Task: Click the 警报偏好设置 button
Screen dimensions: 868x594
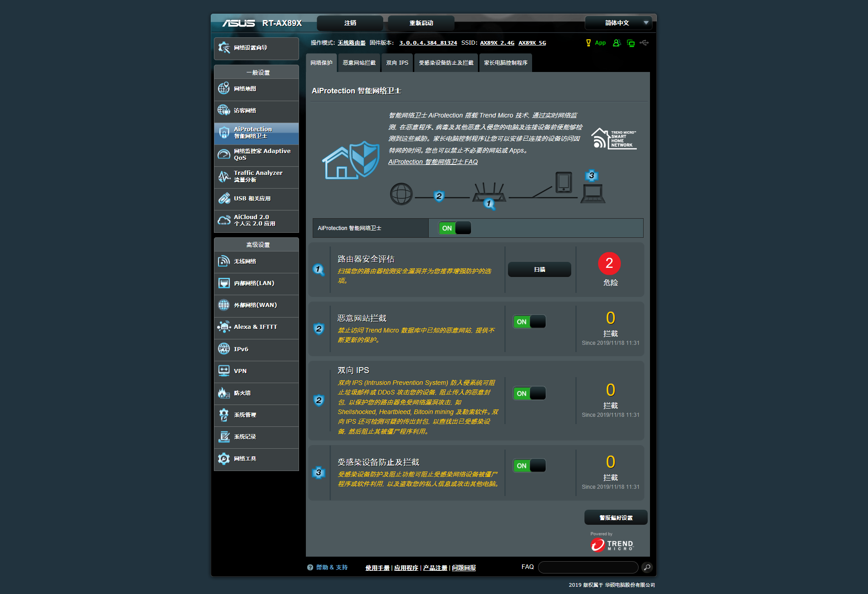Action: point(616,517)
